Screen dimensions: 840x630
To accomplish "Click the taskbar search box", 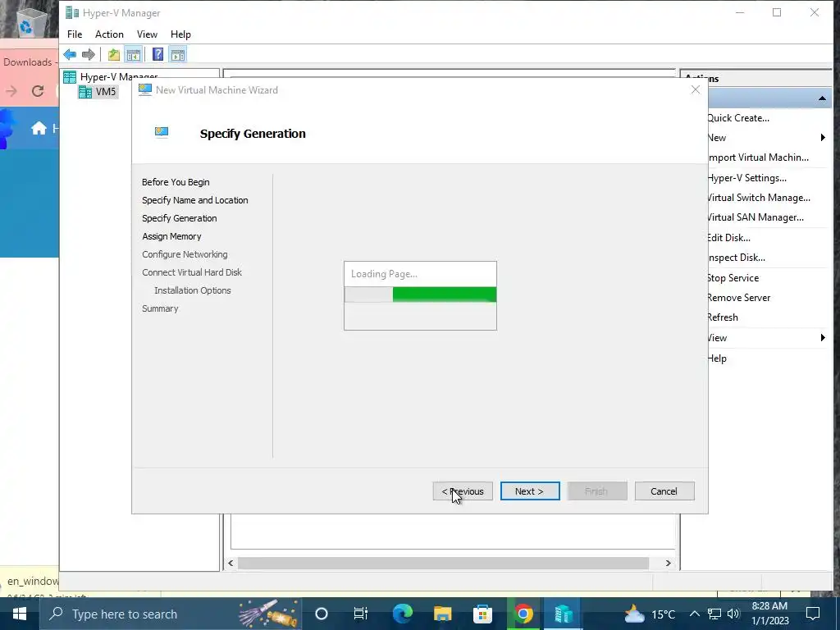I will point(171,614).
